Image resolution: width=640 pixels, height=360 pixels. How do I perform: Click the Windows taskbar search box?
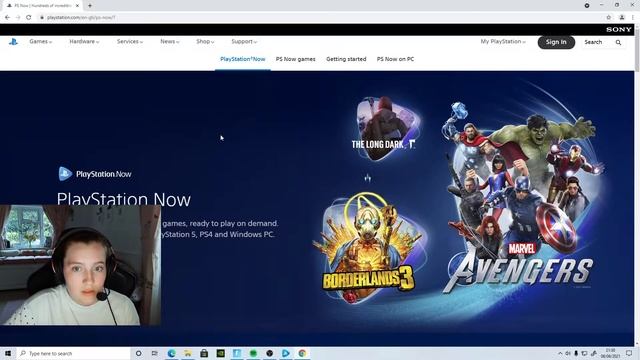(73, 353)
